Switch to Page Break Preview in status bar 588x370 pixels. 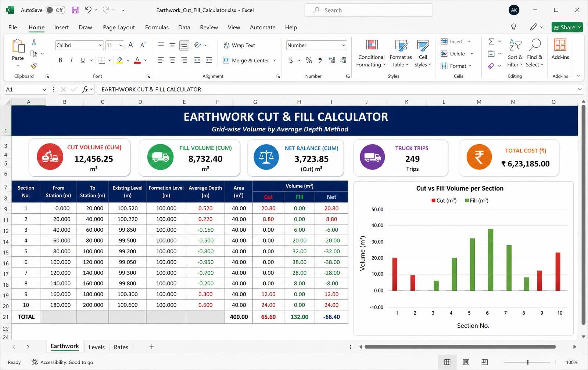tap(485, 362)
